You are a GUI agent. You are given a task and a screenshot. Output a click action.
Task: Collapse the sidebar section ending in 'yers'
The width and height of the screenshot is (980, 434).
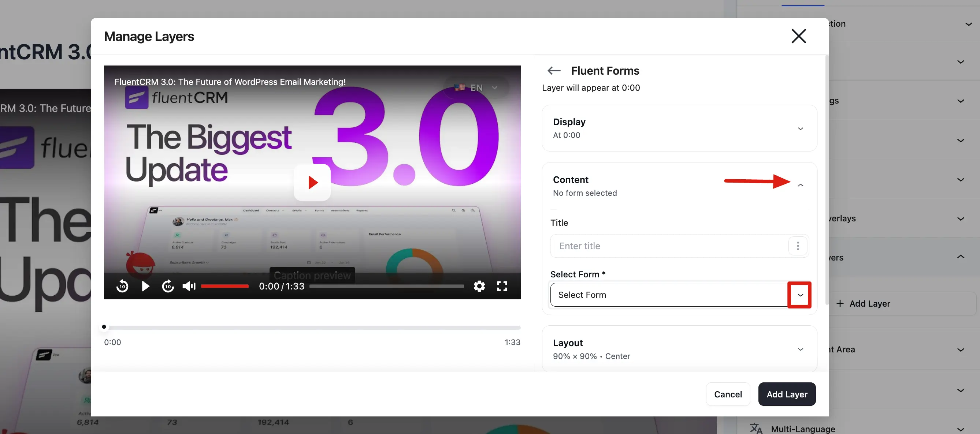(961, 257)
